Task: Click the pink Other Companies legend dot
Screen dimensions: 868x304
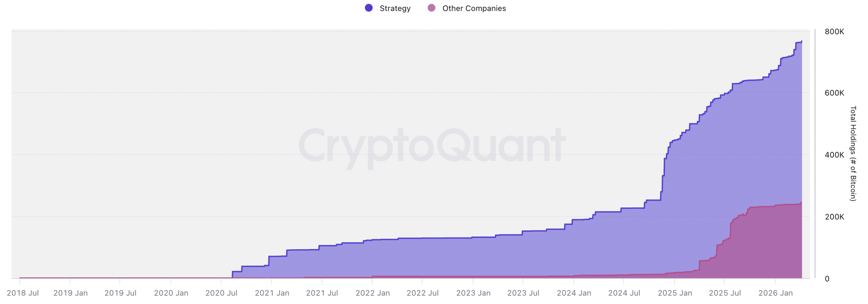Action: point(431,8)
